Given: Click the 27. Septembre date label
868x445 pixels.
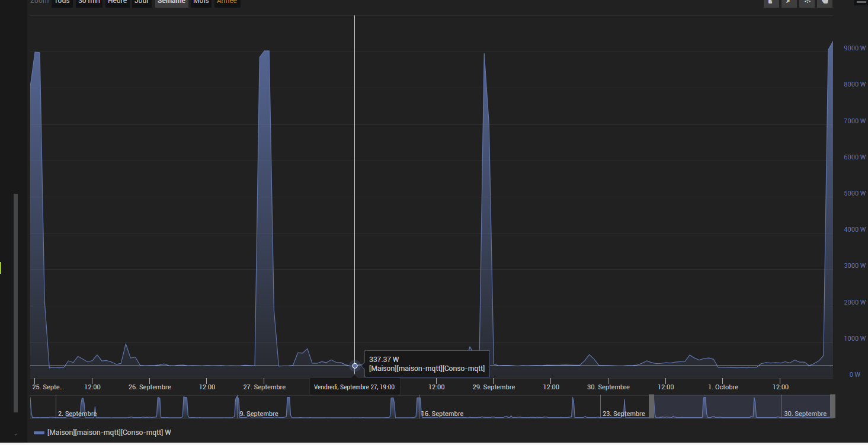Looking at the screenshot, I should pyautogui.click(x=264, y=387).
